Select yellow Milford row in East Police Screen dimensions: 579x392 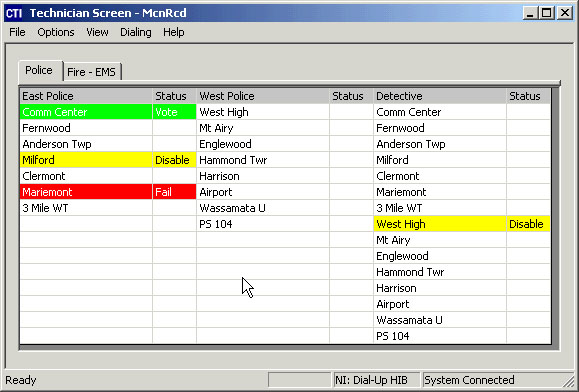click(x=86, y=160)
